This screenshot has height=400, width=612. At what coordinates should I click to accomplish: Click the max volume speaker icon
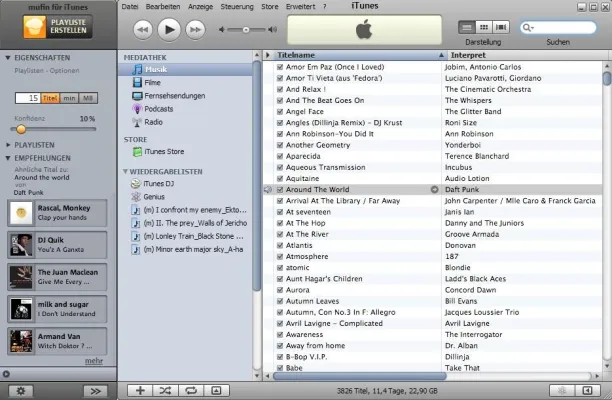(x=272, y=30)
